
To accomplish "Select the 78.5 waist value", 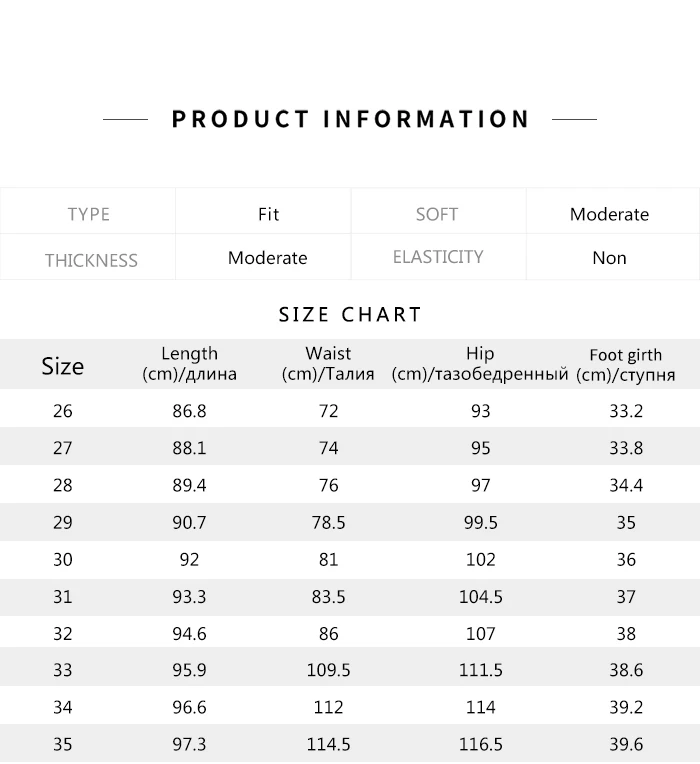I will [328, 523].
